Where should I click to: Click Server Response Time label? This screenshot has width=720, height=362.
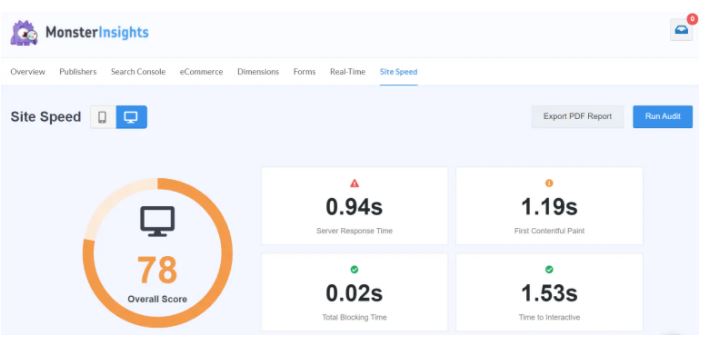click(354, 231)
